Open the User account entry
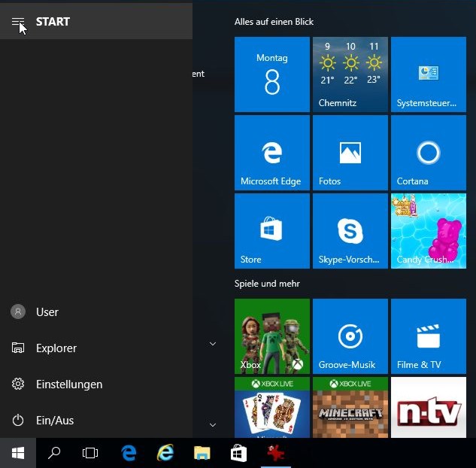Image resolution: width=476 pixels, height=468 pixels. [x=96, y=312]
